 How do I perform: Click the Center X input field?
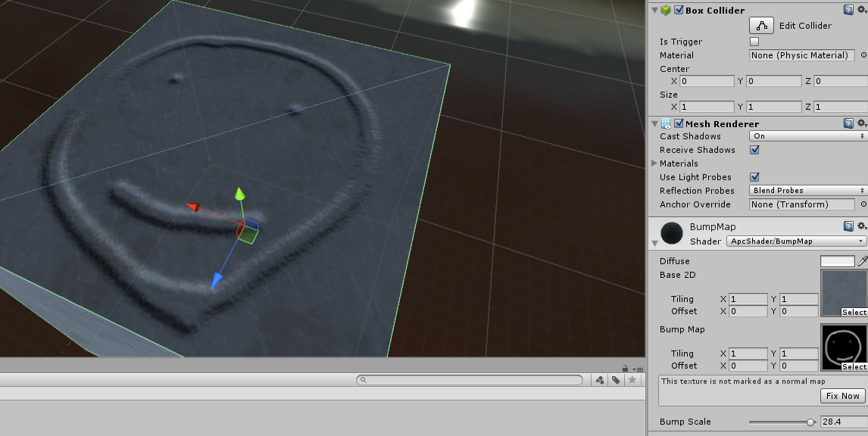707,81
